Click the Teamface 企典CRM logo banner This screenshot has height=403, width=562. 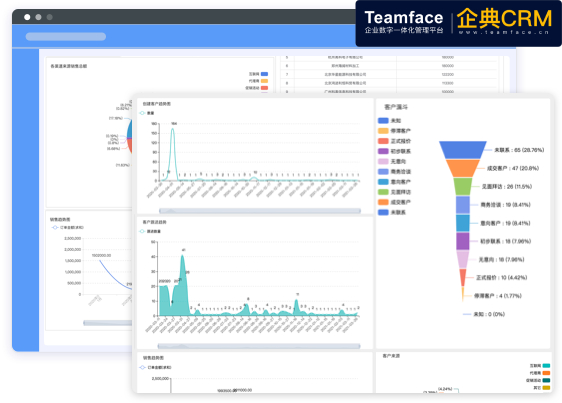458,24
